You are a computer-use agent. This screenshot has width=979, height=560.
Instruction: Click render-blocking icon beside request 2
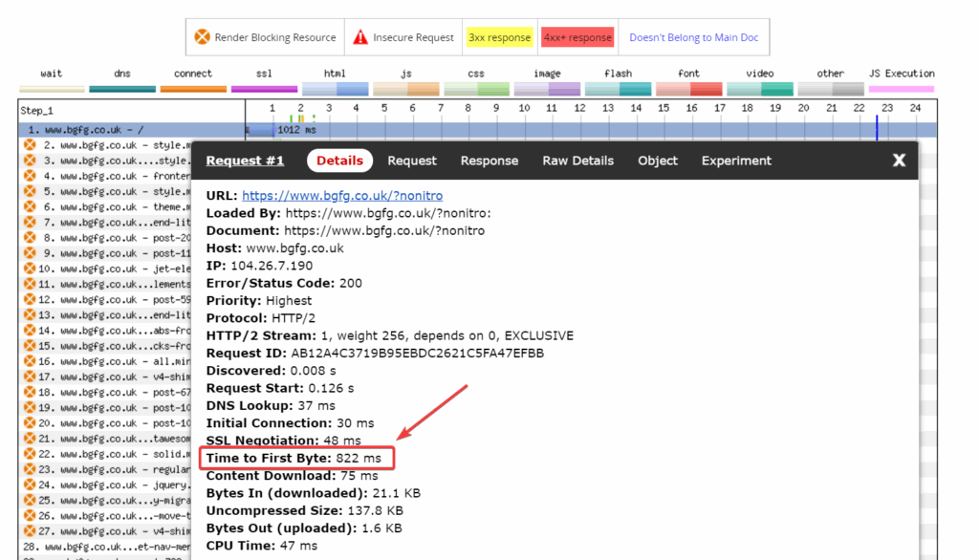[30, 145]
